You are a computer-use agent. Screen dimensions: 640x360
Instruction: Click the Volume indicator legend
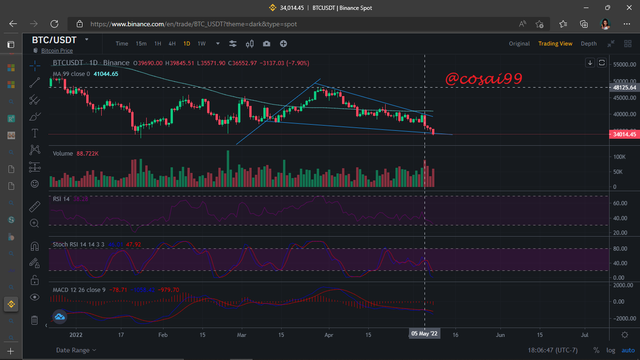click(62, 153)
